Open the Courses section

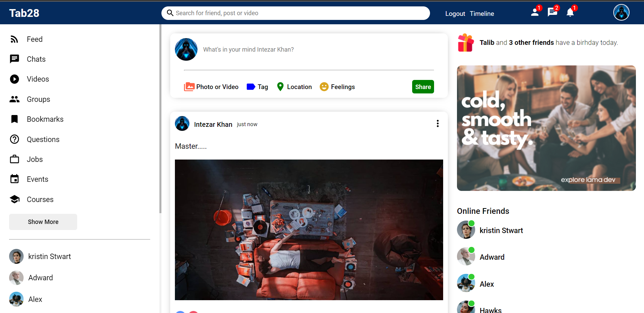40,199
